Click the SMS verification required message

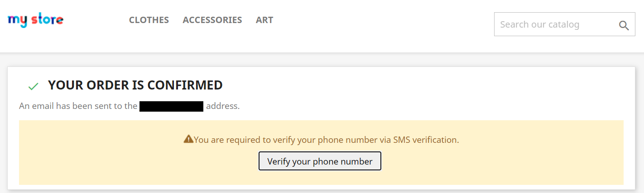click(x=327, y=140)
